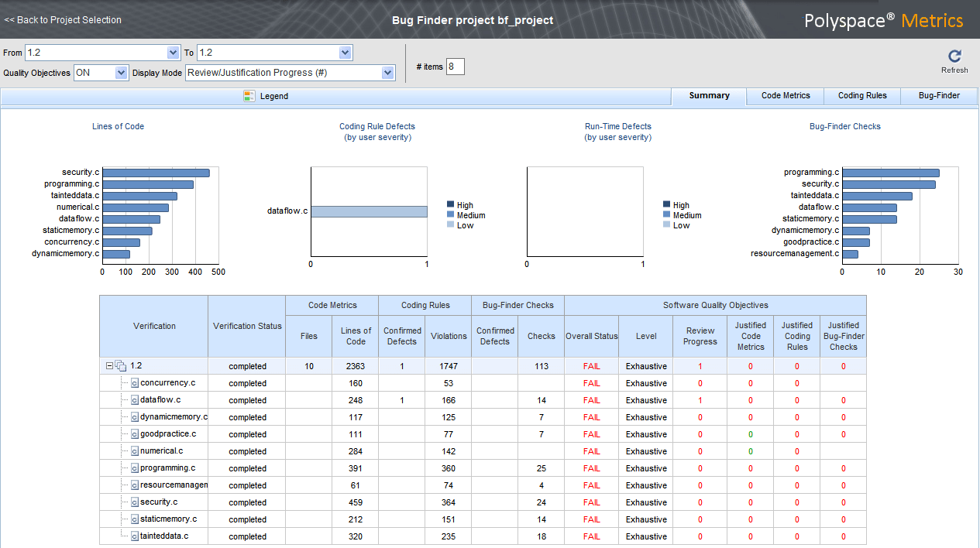Click the Bug-Finder Checks chart title

844,126
